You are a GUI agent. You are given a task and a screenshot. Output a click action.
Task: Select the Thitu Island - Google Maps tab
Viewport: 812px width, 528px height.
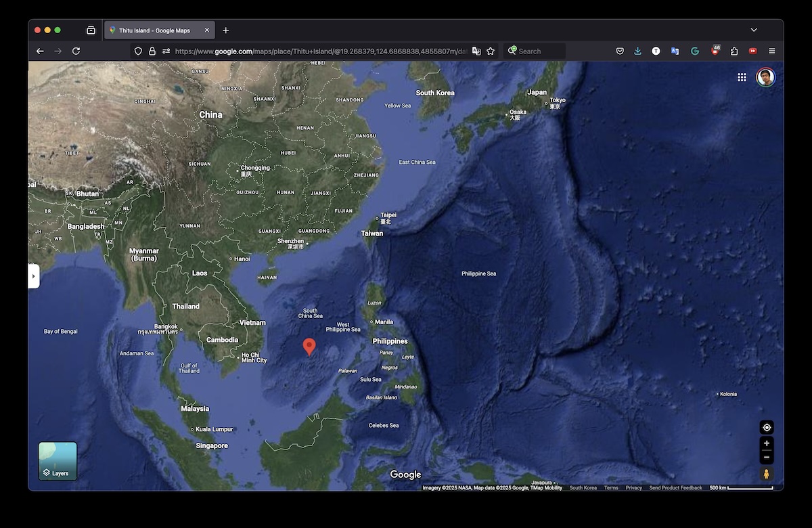(160, 30)
